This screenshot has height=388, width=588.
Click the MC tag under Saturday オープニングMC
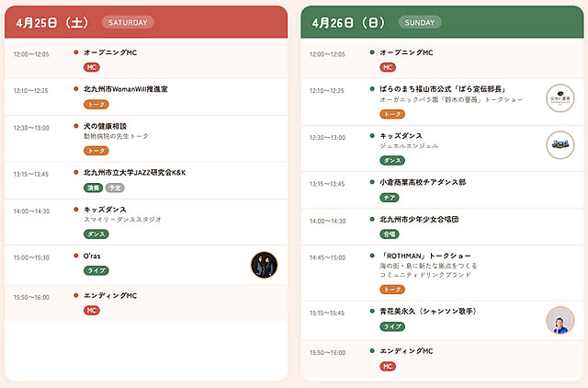click(x=92, y=67)
